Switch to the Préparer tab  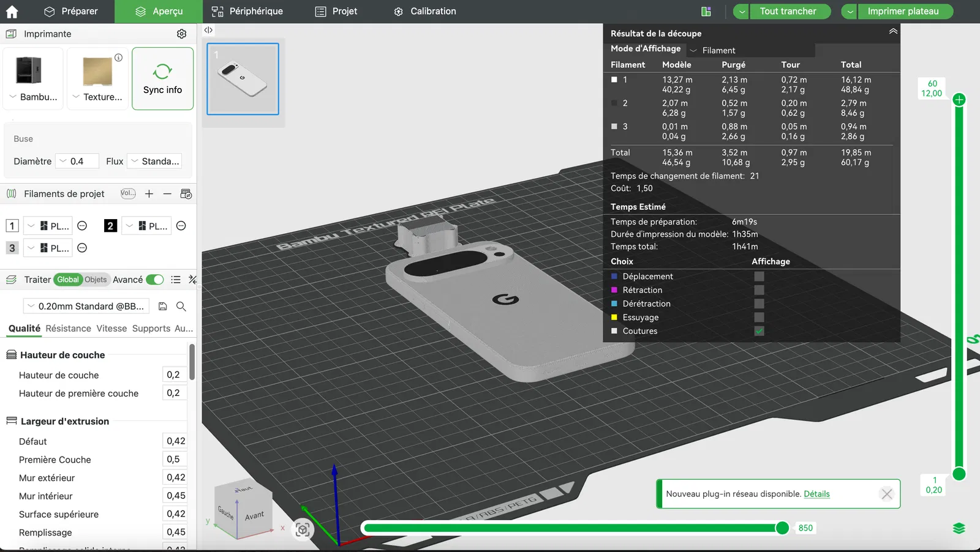(x=71, y=12)
